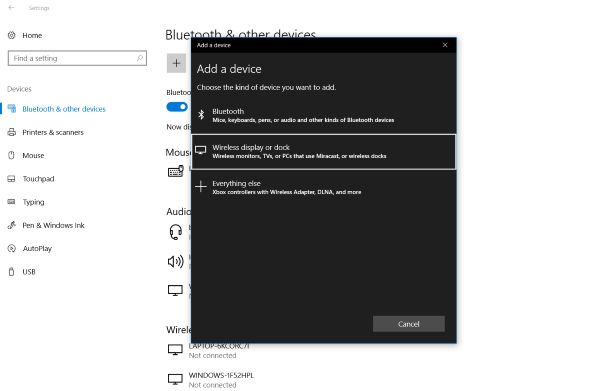Click the magnifier icon in search box
600x391 pixels.
point(140,58)
